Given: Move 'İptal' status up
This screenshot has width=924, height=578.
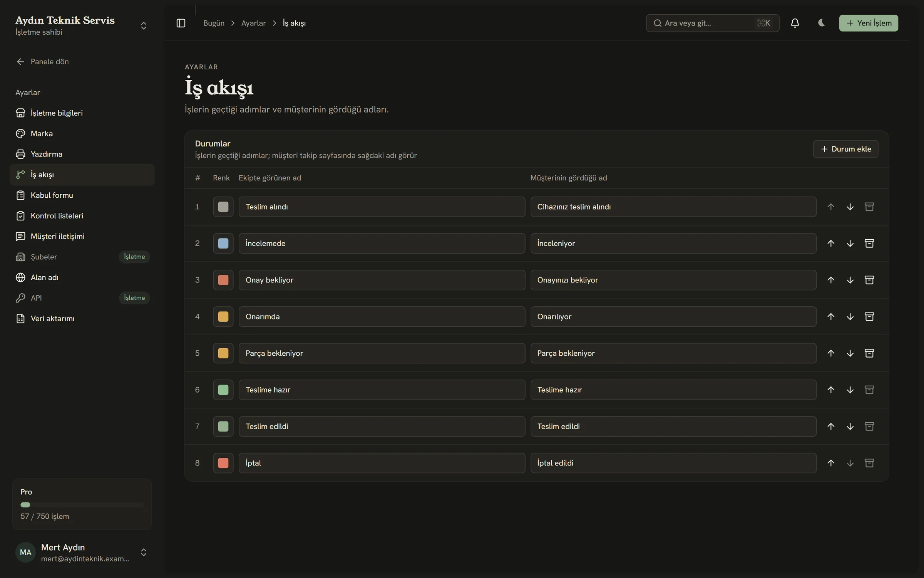Looking at the screenshot, I should coord(831,463).
